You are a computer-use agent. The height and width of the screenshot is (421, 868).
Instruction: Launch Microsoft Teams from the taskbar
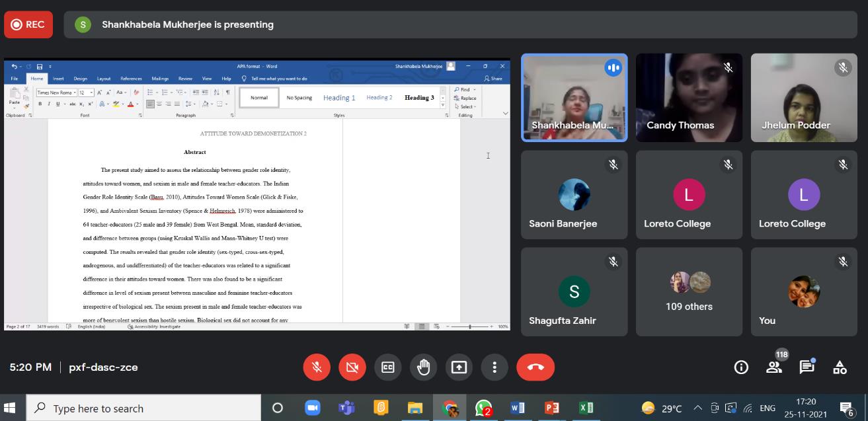(346, 408)
